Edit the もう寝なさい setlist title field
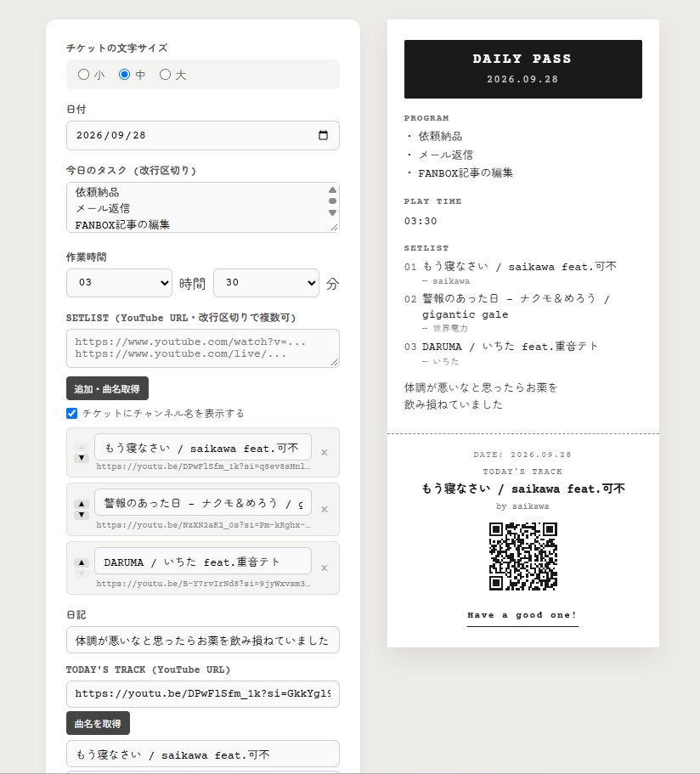The width and height of the screenshot is (700, 774). (x=203, y=447)
